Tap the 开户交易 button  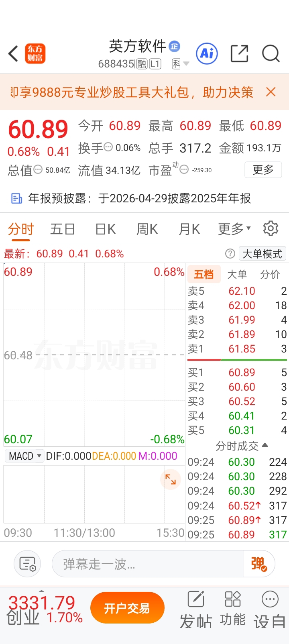click(127, 608)
